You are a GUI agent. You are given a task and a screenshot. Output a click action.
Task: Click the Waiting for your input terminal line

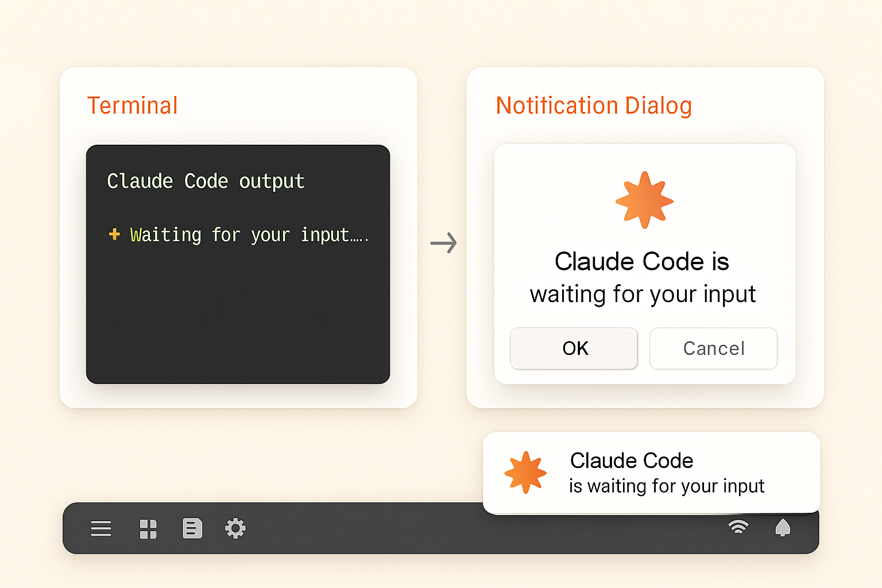tap(250, 234)
